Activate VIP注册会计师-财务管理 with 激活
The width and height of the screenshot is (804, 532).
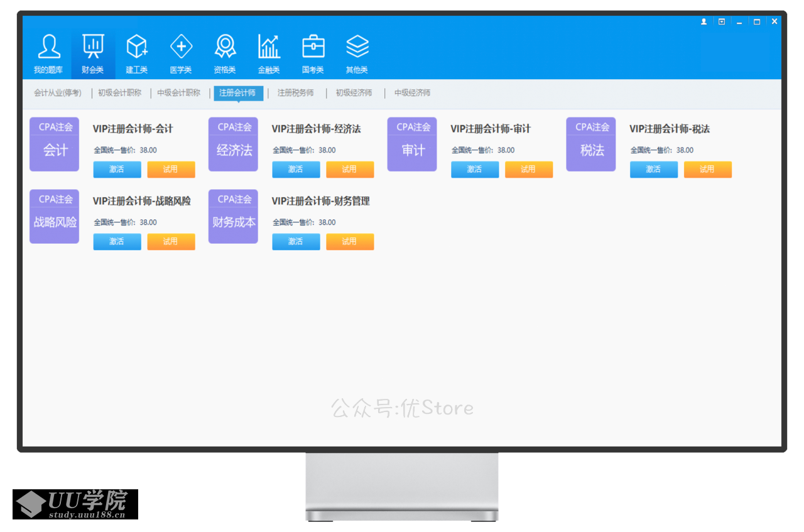pyautogui.click(x=296, y=242)
